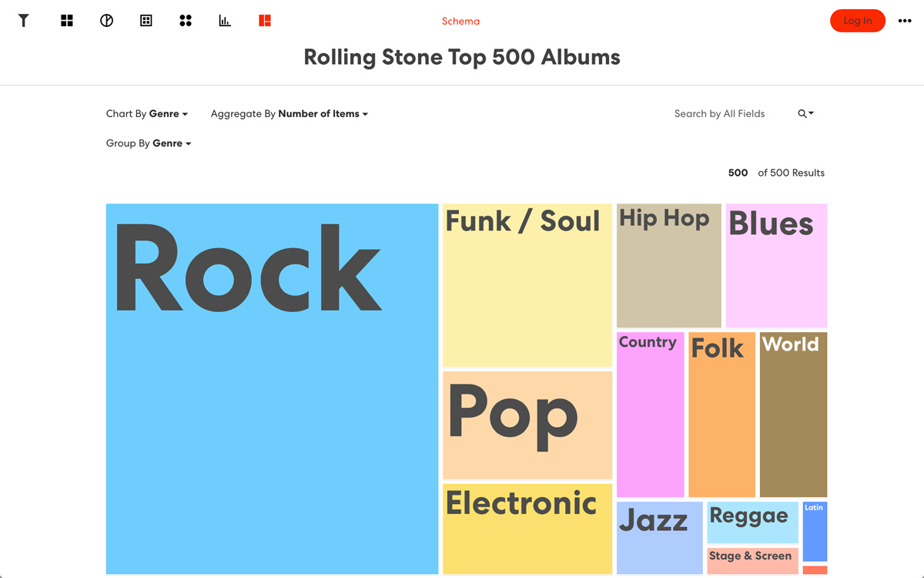The height and width of the screenshot is (578, 924).
Task: Click the Search by All Fields input
Action: pos(719,114)
